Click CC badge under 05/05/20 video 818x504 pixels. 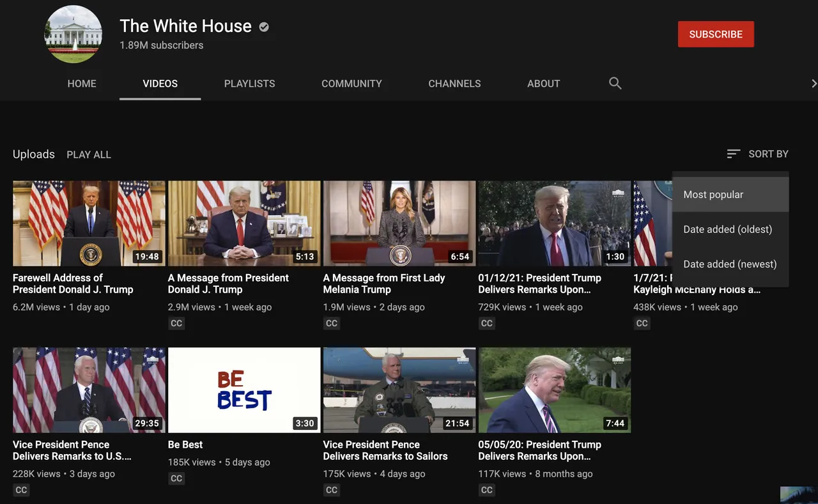tap(486, 490)
